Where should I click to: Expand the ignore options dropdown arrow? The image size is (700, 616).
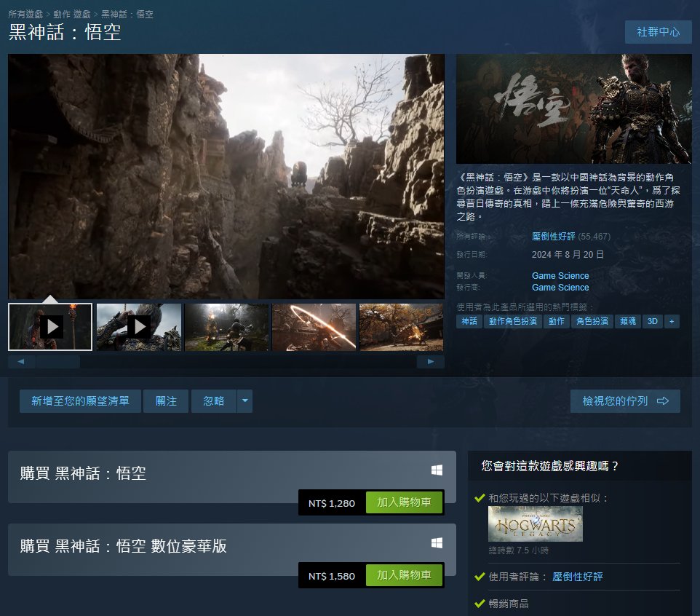(x=244, y=400)
